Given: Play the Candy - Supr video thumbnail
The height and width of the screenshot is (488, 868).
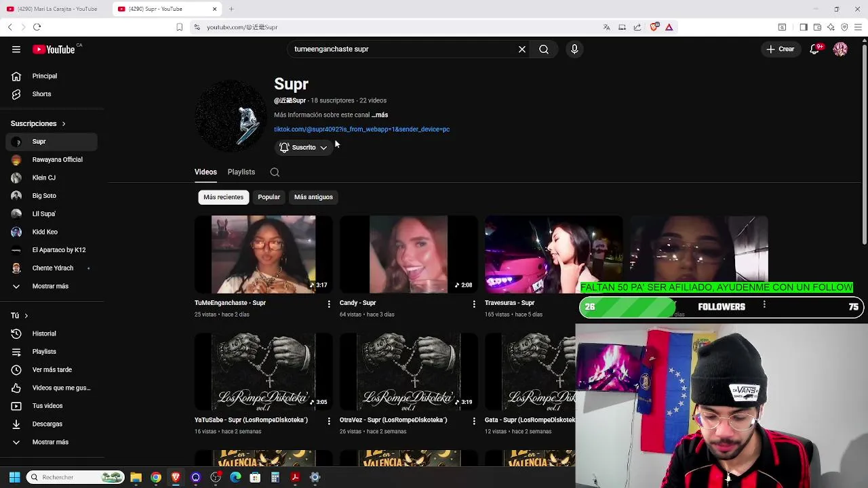Looking at the screenshot, I should coord(408,254).
